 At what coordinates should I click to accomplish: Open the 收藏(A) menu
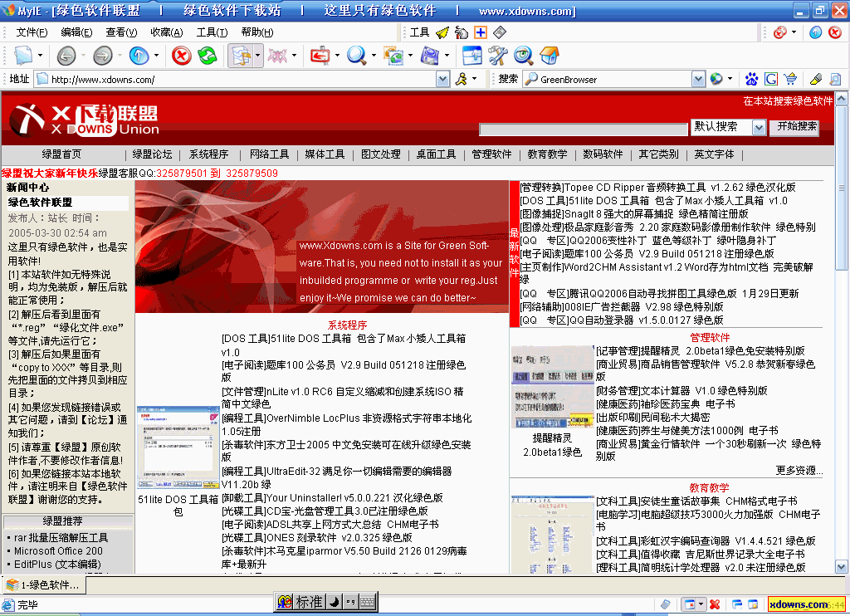coord(166,32)
